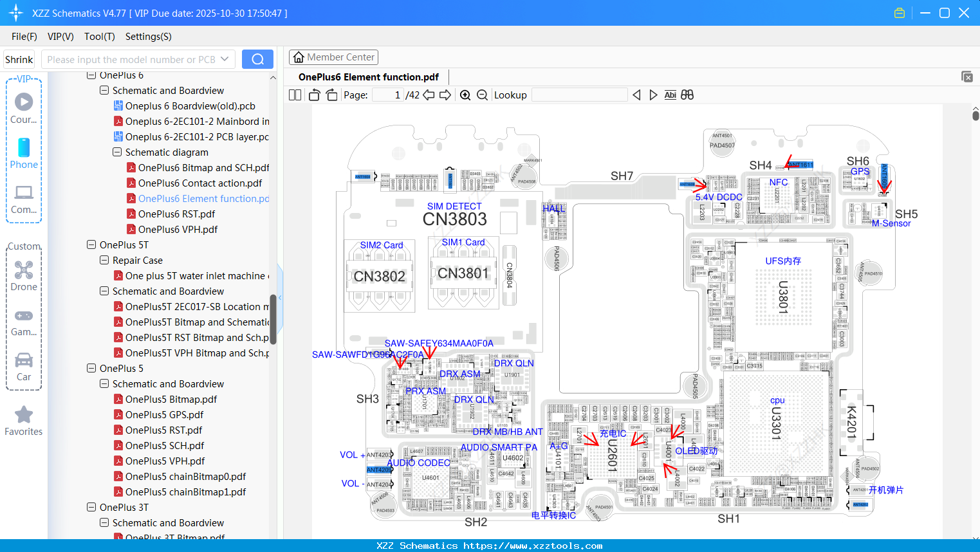This screenshot has width=980, height=552.
Task: Go to the previous page arrow
Action: point(429,95)
